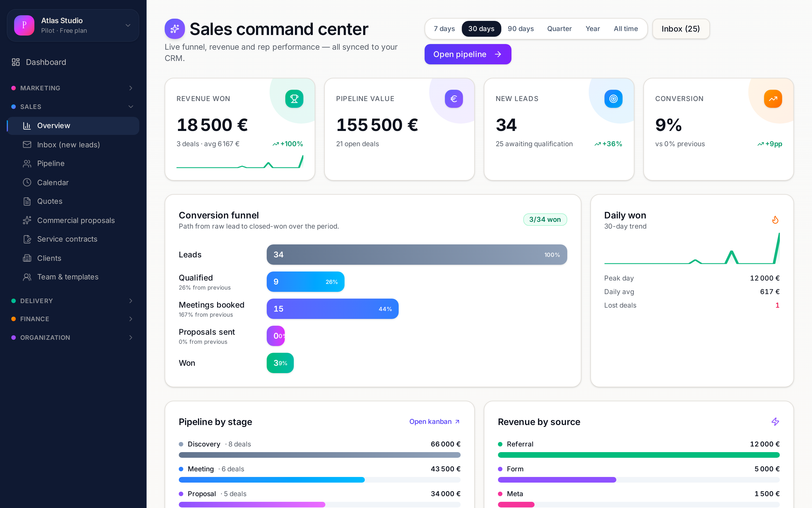The width and height of the screenshot is (812, 508).
Task: Click the Revenue by source lightning icon
Action: (x=775, y=422)
